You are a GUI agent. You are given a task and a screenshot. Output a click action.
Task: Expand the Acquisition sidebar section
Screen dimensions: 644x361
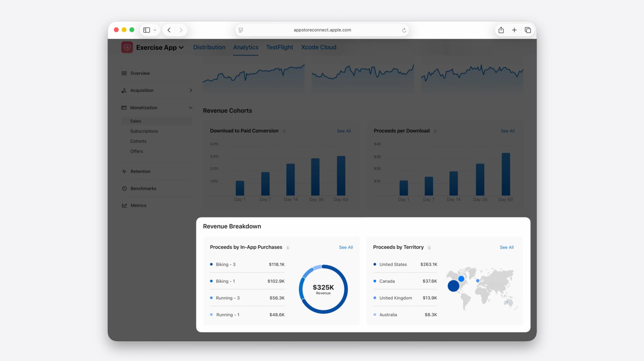[x=191, y=90]
